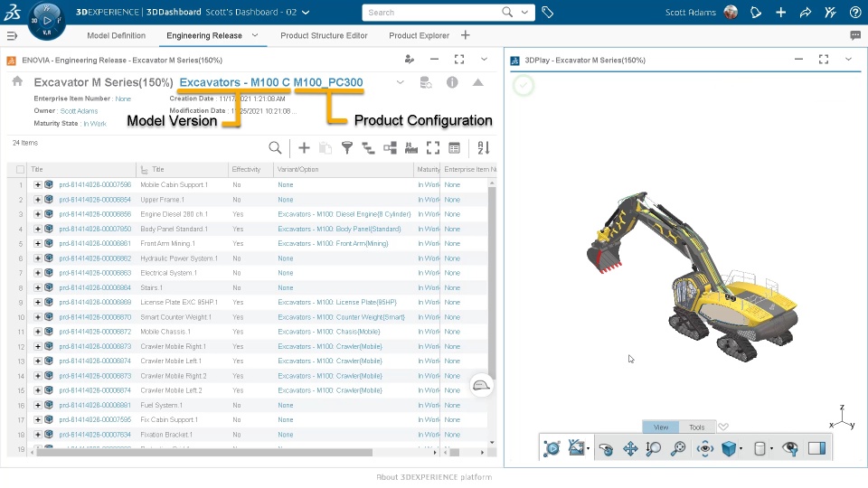Search items with the list magnifier icon

(x=275, y=147)
